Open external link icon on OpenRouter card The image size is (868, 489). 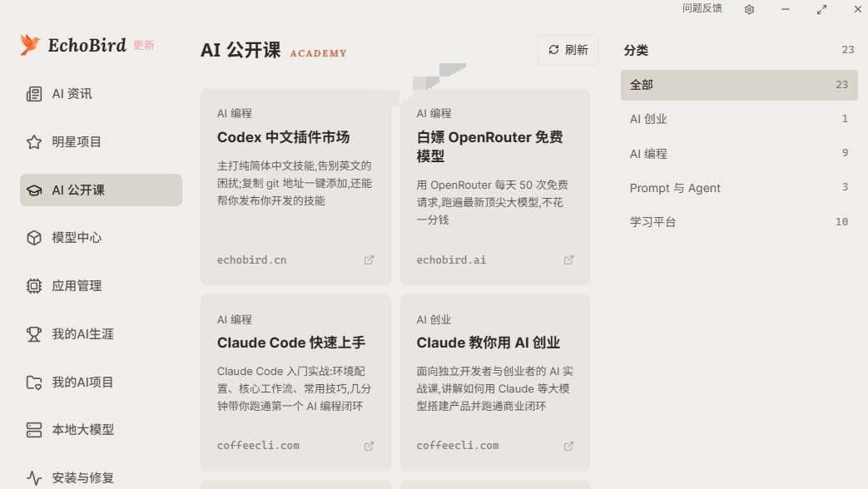pyautogui.click(x=568, y=260)
